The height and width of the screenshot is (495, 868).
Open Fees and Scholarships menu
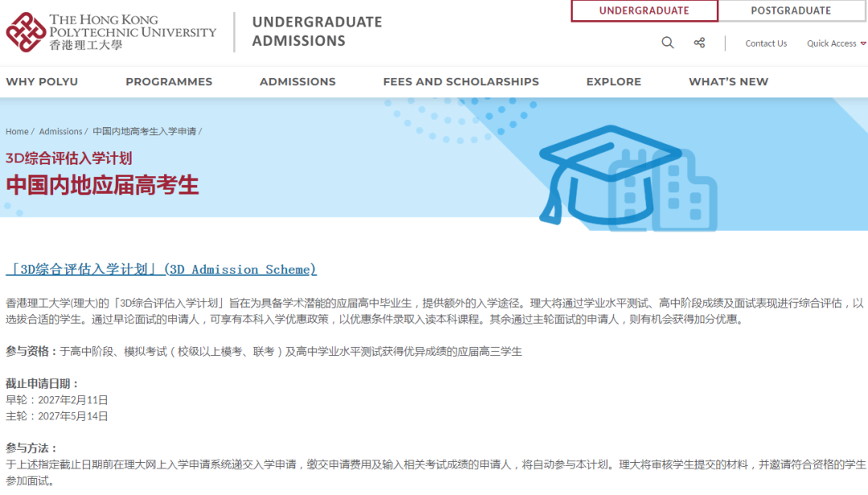(461, 81)
